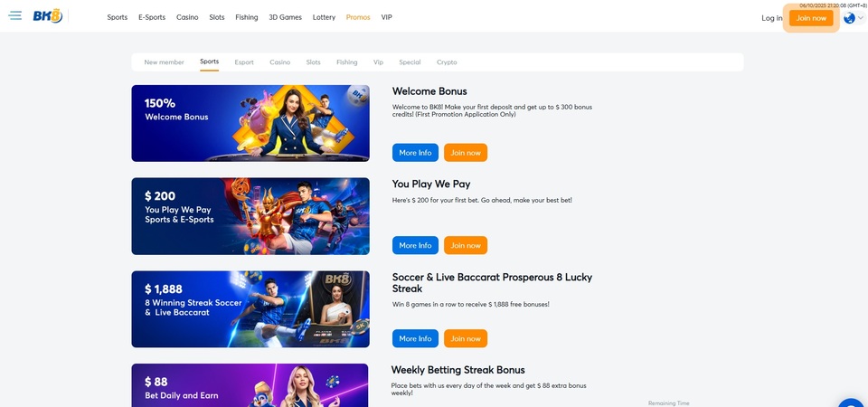
Task: Click More Info for Prosperous 8 Lucky Streak
Action: tap(415, 338)
